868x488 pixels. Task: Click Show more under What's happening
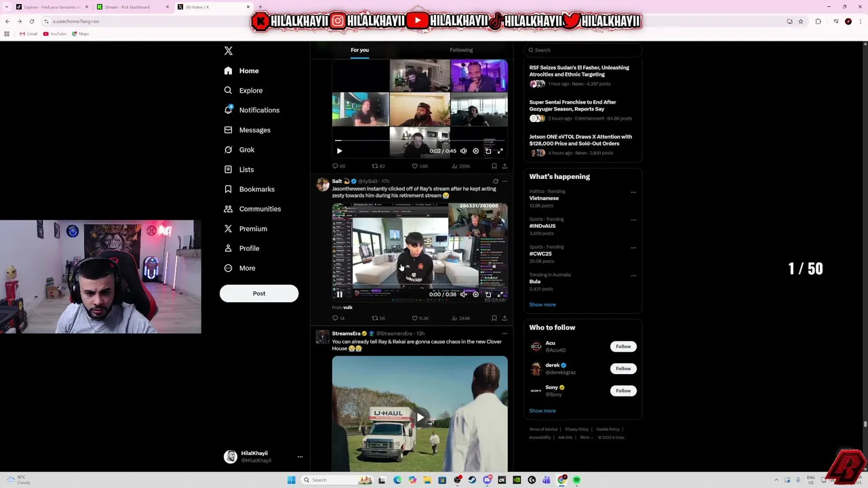tap(542, 305)
